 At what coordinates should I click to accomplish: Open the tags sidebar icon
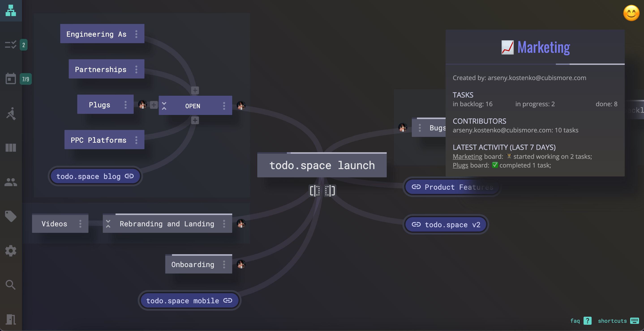click(11, 216)
